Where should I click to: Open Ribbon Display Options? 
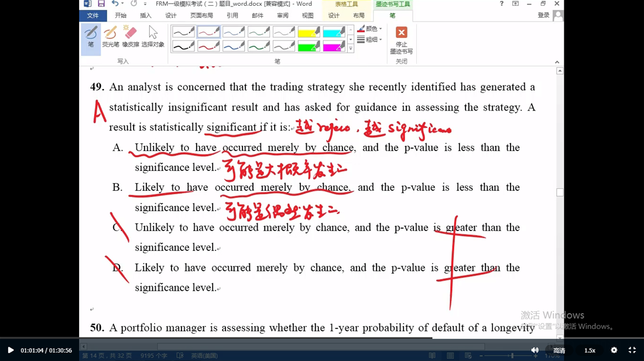point(515,4)
